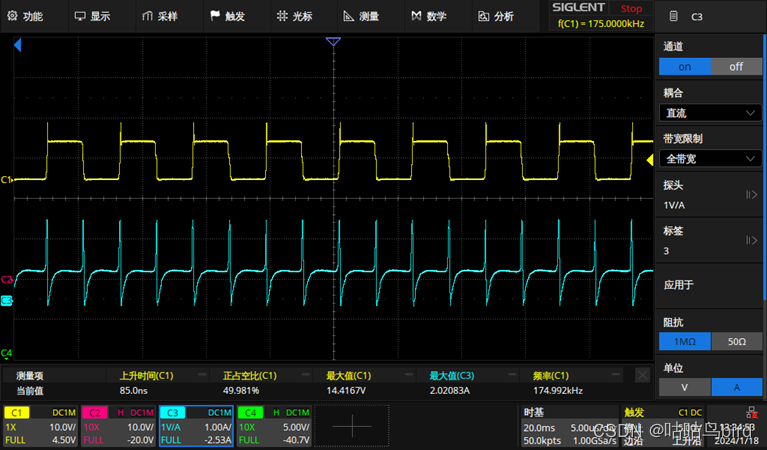Click the yellow trigger level arrow on right edge
The width and height of the screenshot is (767, 450).
pos(650,160)
